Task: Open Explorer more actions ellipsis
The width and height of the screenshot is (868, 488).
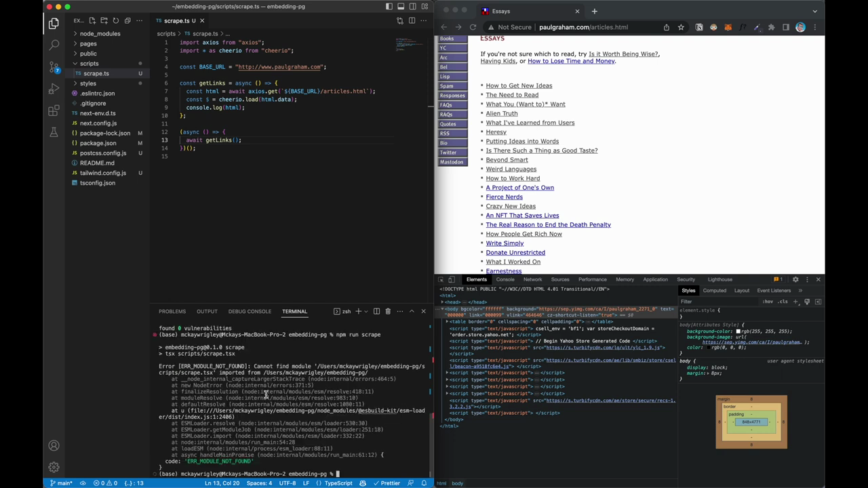Action: tap(140, 20)
